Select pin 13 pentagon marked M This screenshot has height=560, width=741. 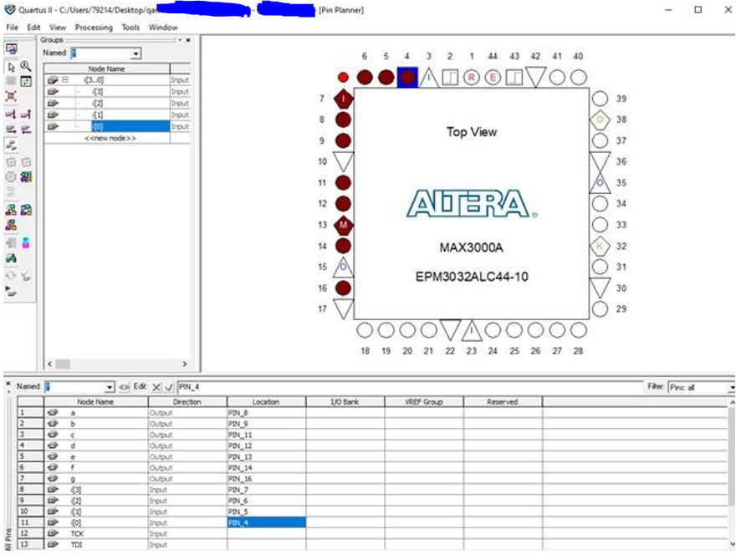(x=343, y=225)
